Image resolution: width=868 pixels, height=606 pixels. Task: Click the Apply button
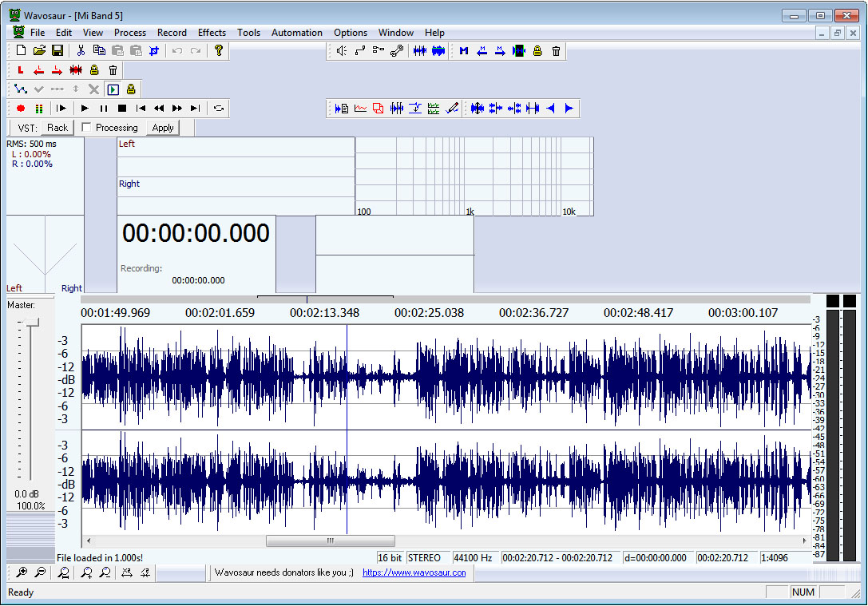click(162, 128)
